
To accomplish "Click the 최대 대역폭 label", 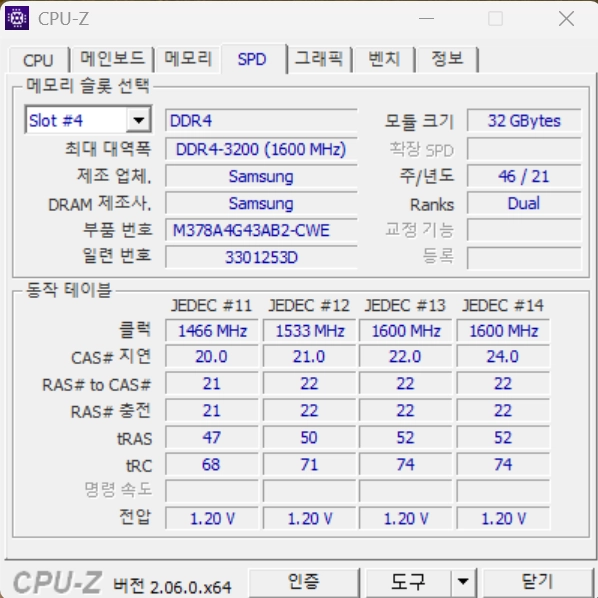I will tap(108, 148).
